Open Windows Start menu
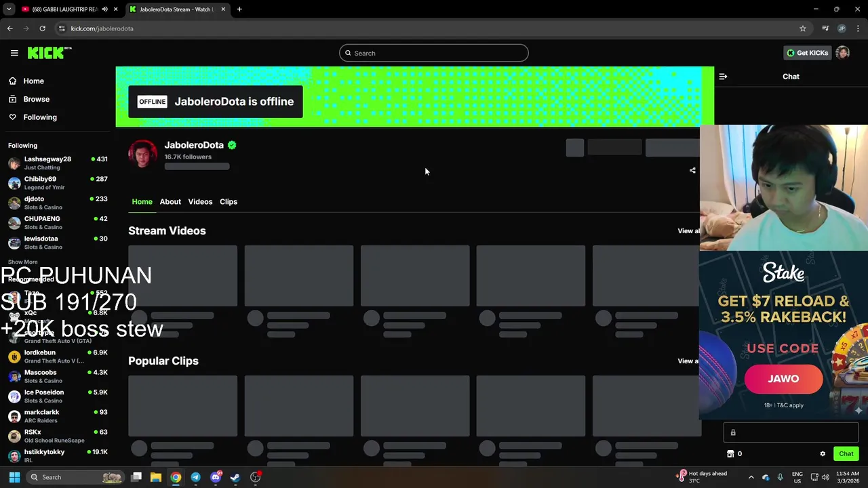 coord(14,477)
